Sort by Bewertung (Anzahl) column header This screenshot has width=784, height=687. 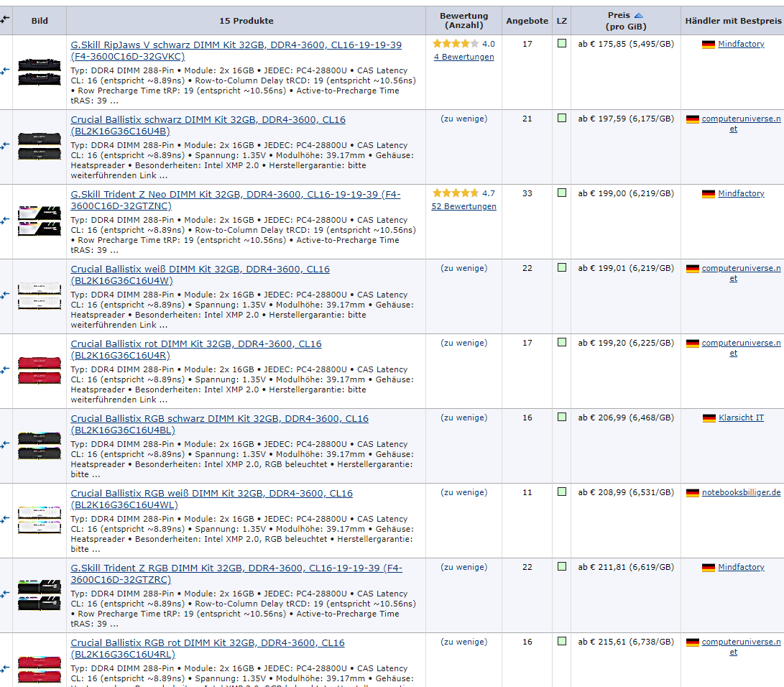[x=464, y=21]
